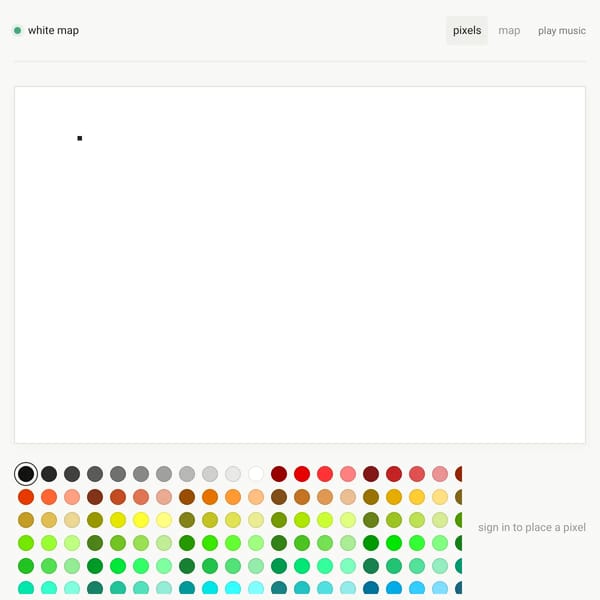
Task: Open the map tab
Action: (509, 31)
